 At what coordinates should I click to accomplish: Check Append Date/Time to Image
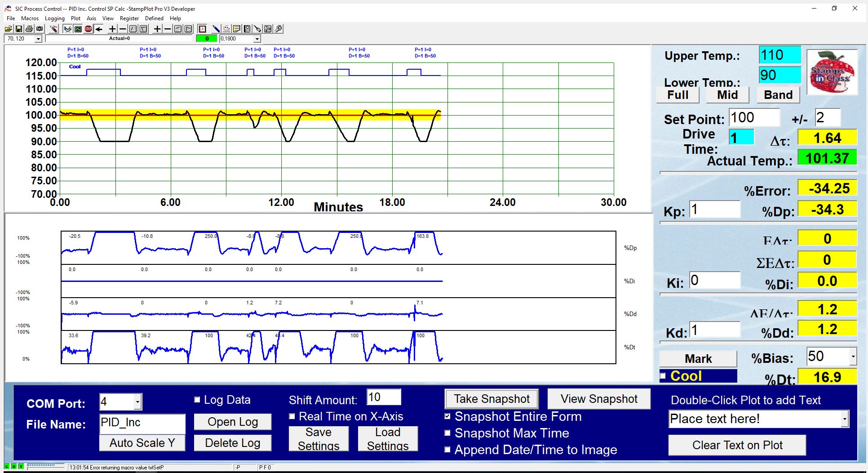pos(447,450)
